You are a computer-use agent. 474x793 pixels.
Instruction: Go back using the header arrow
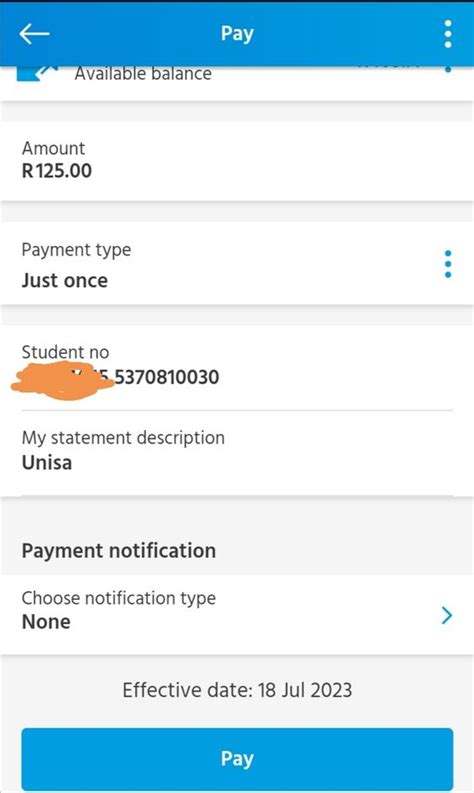click(x=34, y=34)
